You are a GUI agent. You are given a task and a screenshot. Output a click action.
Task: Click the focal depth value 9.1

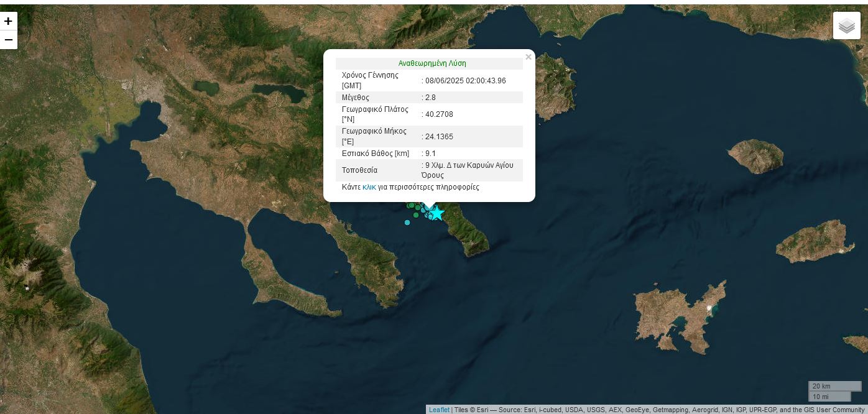tap(430, 154)
